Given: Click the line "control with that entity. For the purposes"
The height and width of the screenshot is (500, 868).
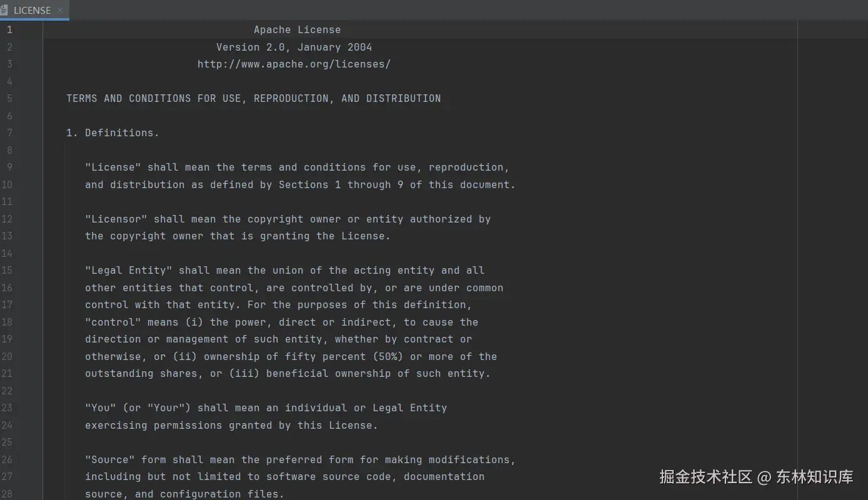Looking at the screenshot, I should click(x=279, y=304).
